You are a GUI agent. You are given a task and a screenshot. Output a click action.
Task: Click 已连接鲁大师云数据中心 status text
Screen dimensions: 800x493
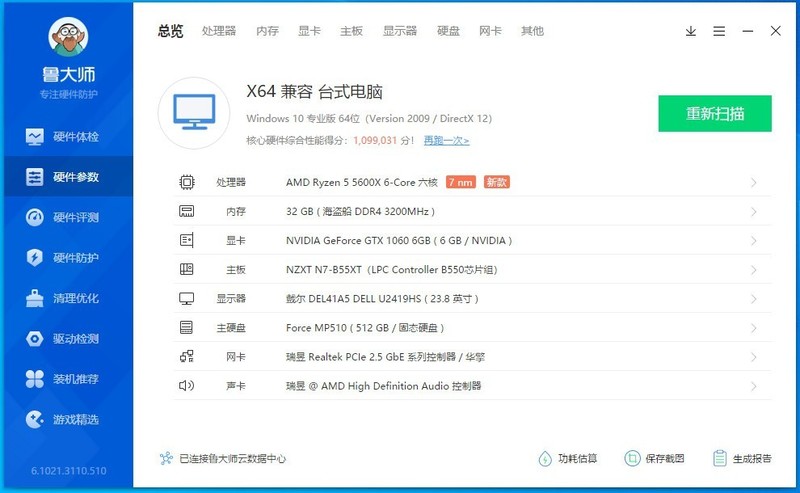coord(233,458)
